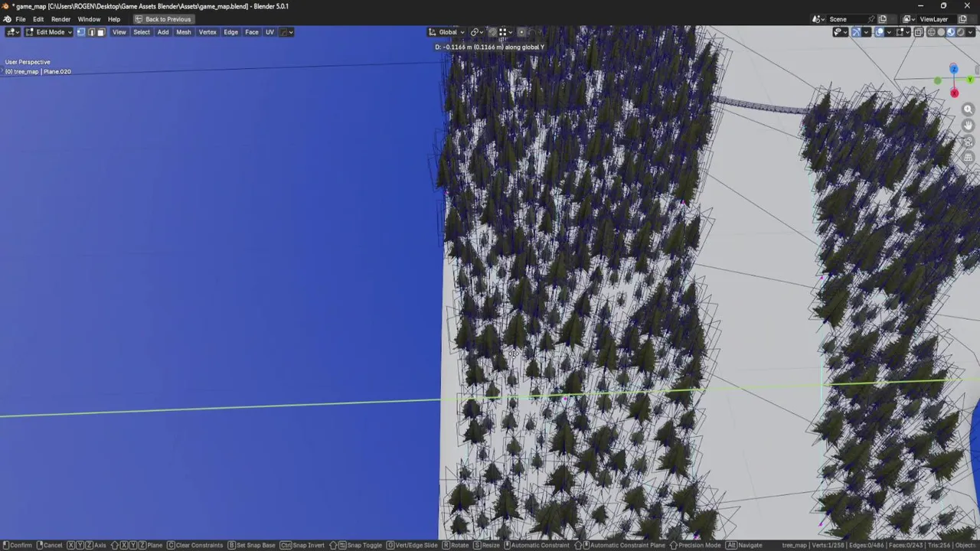This screenshot has height=551, width=980.
Task: Enable vertex select mode
Action: pyautogui.click(x=81, y=32)
